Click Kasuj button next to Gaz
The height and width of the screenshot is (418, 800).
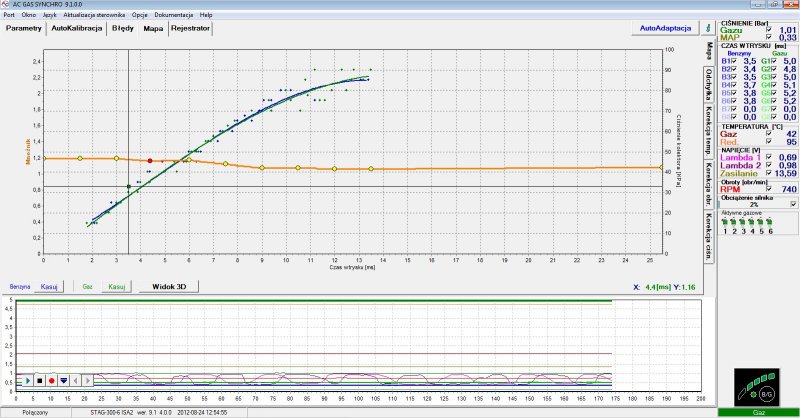click(x=117, y=287)
